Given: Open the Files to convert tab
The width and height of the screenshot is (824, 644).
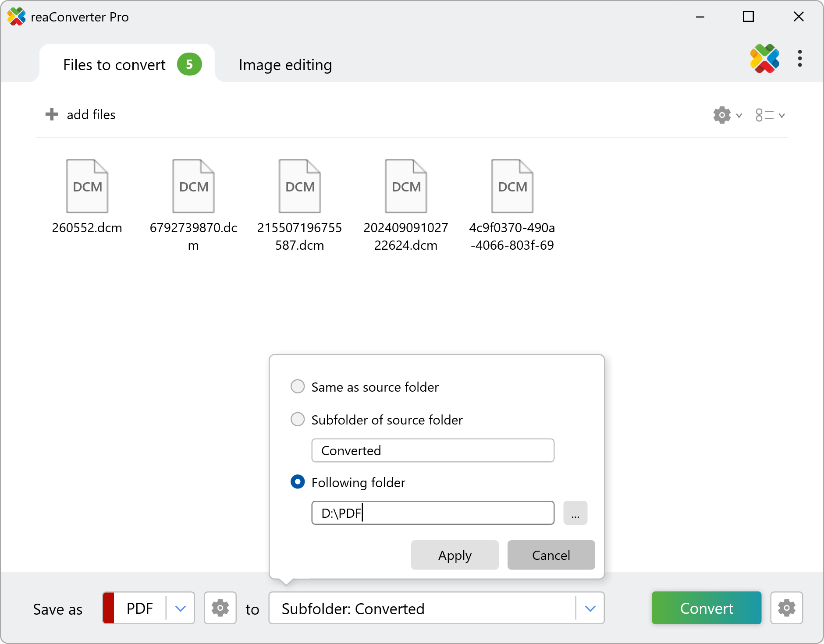Looking at the screenshot, I should 114,64.
